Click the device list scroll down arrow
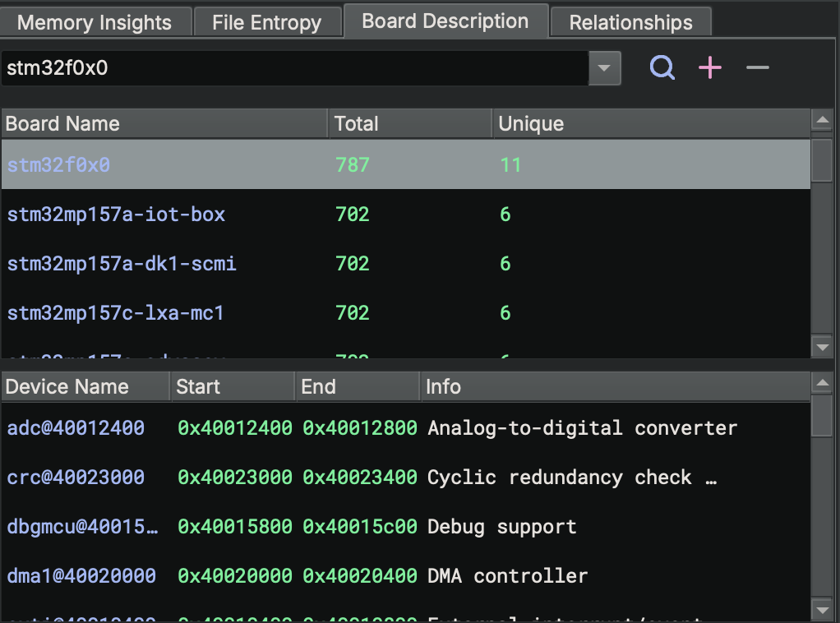This screenshot has height=623, width=840. (x=822, y=609)
